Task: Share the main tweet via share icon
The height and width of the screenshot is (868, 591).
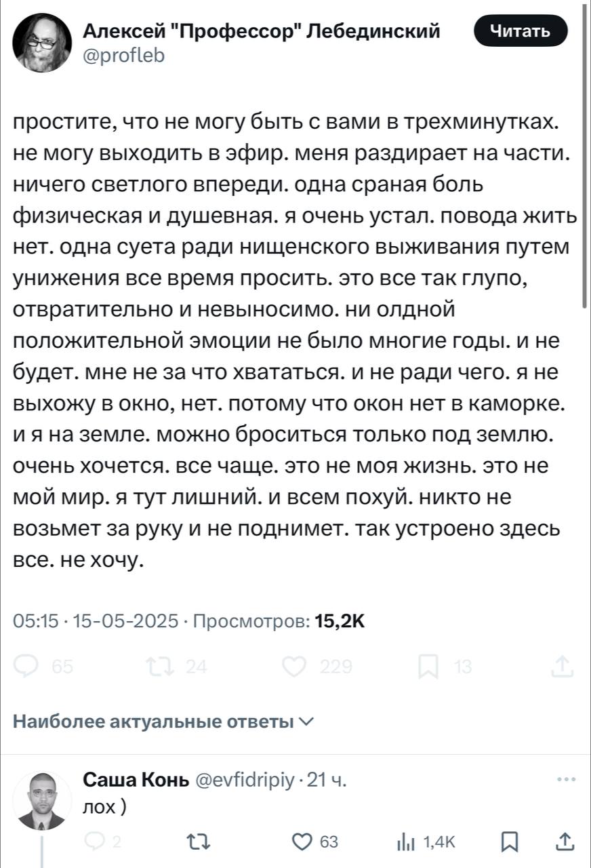Action: (x=563, y=668)
